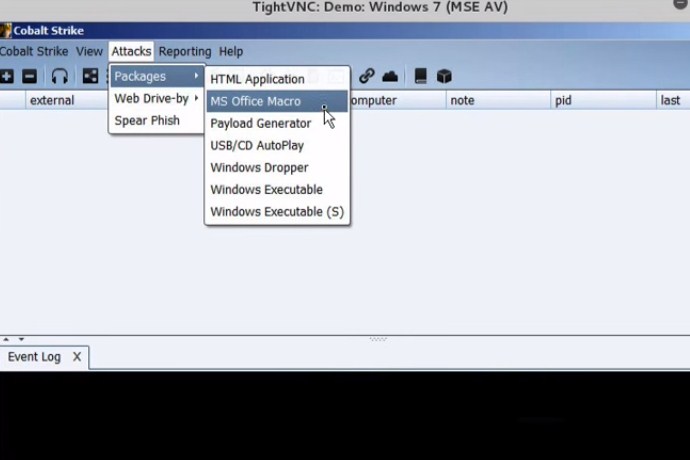Image resolution: width=690 pixels, height=460 pixels.
Task: Open the View menu
Action: click(x=89, y=52)
